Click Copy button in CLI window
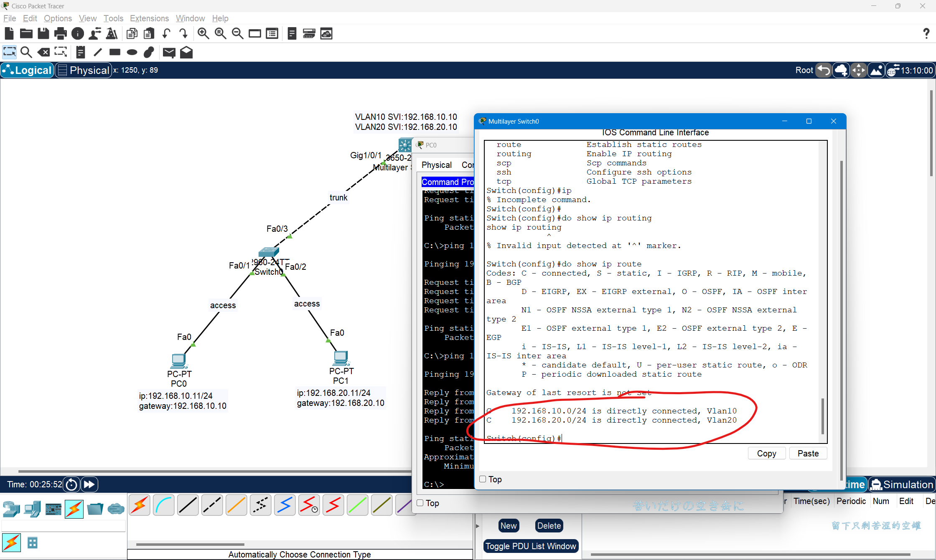 tap(767, 454)
